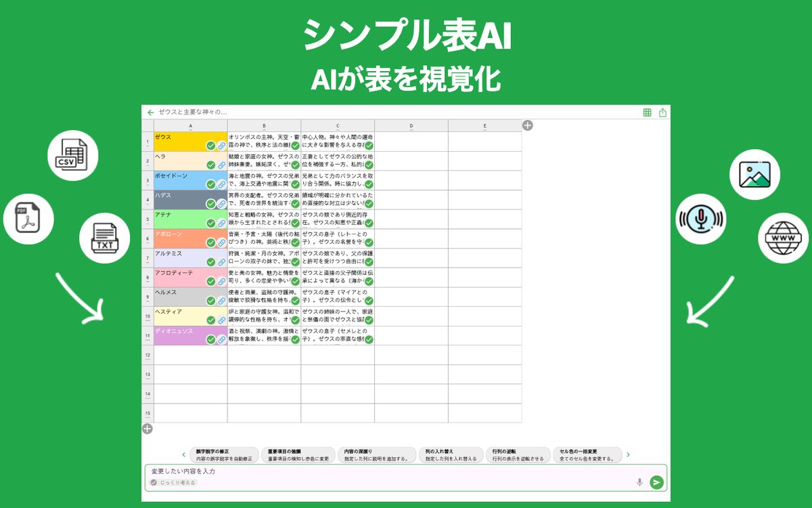Open the table grid view icon
This screenshot has width=812, height=508.
coord(648,112)
